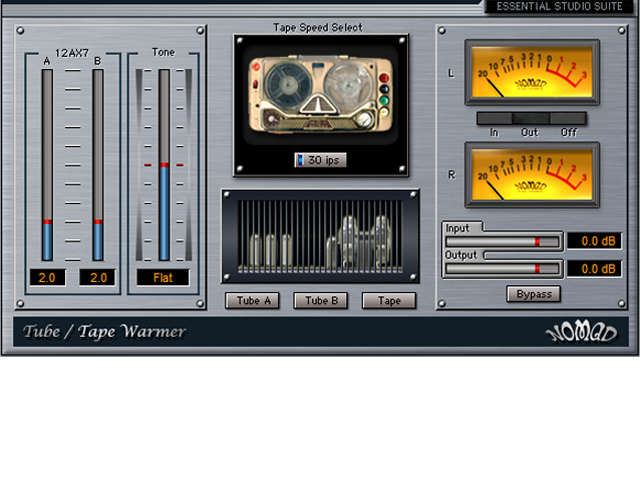
Task: Click the Tone value field Flat
Action: pyautogui.click(x=163, y=278)
